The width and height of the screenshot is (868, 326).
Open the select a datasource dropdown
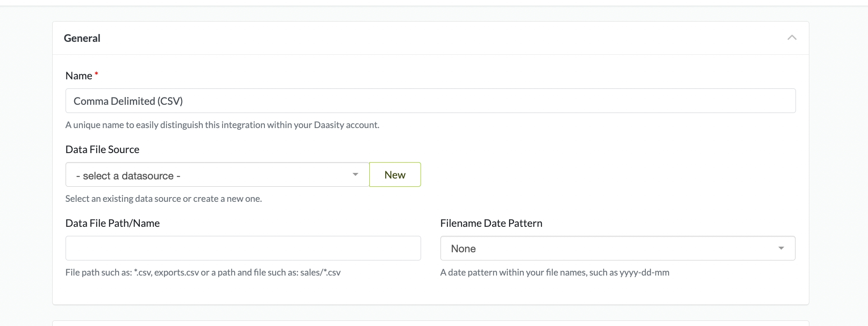211,175
